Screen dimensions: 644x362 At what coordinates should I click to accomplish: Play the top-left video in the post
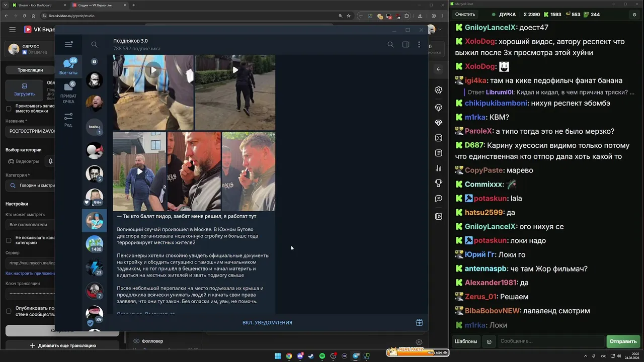tap(153, 70)
